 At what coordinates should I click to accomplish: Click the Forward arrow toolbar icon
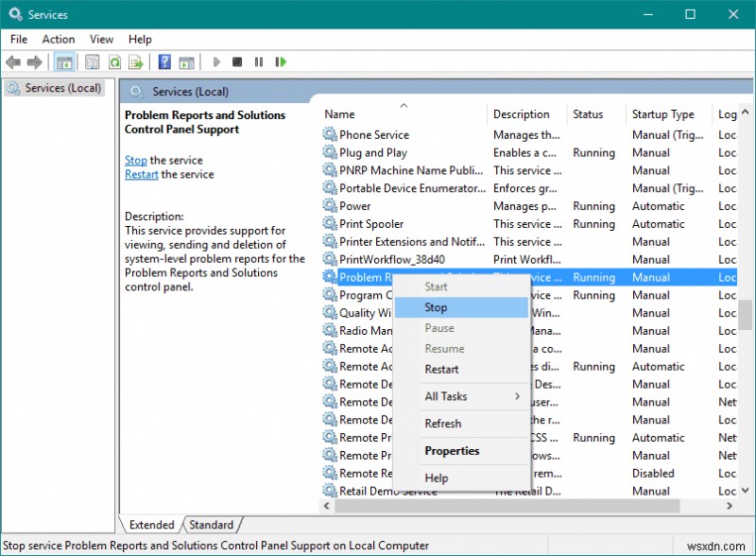tap(34, 62)
